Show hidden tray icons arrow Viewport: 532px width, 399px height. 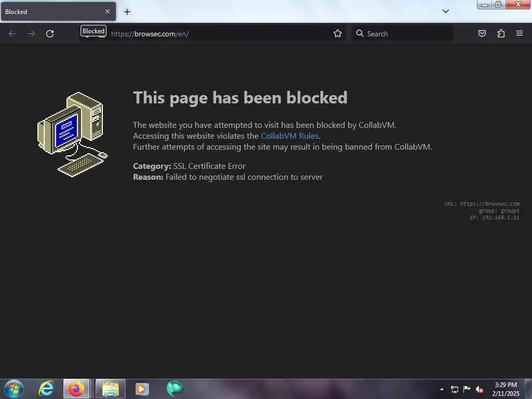[442, 389]
